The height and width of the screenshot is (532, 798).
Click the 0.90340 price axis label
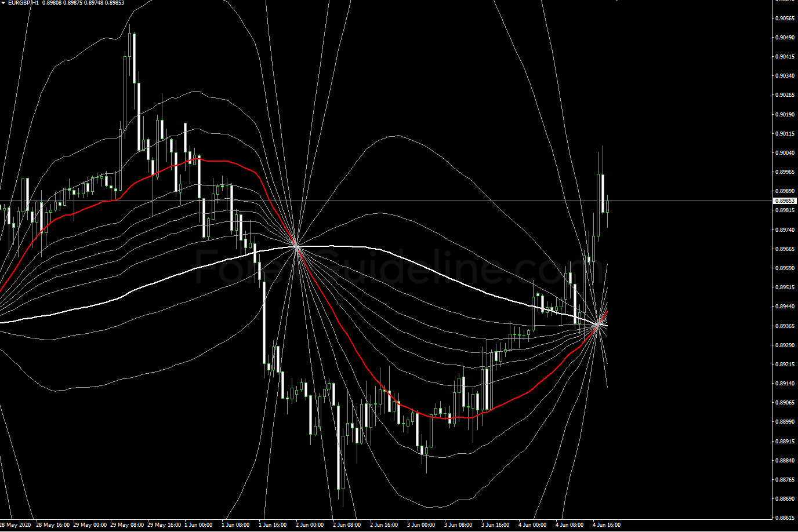[x=785, y=76]
